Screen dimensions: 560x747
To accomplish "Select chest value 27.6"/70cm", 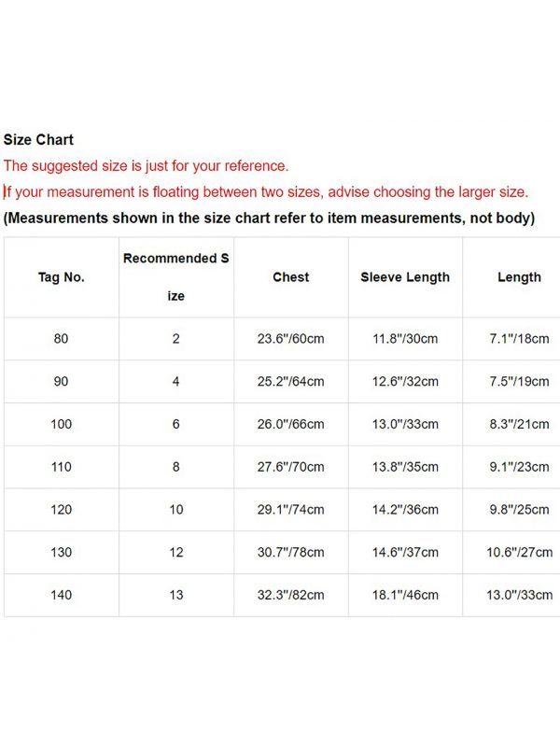I will 291,467.
